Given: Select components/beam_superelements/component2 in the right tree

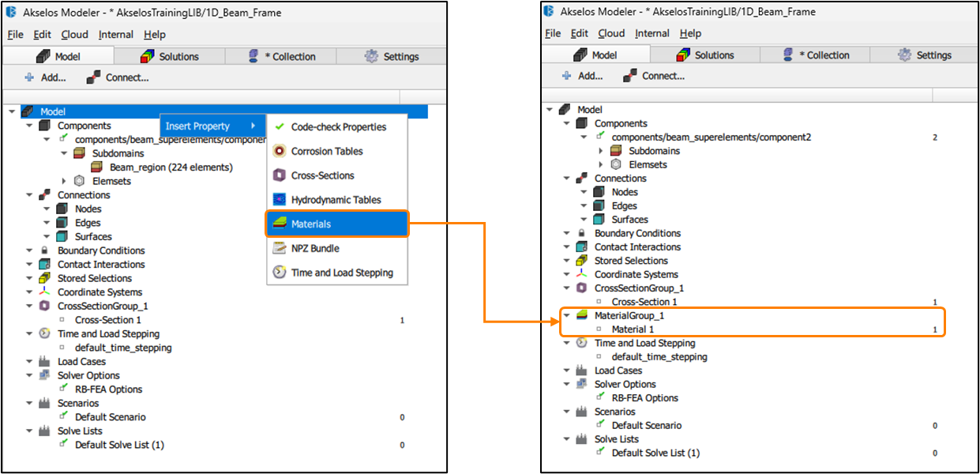Looking at the screenshot, I should click(x=712, y=137).
